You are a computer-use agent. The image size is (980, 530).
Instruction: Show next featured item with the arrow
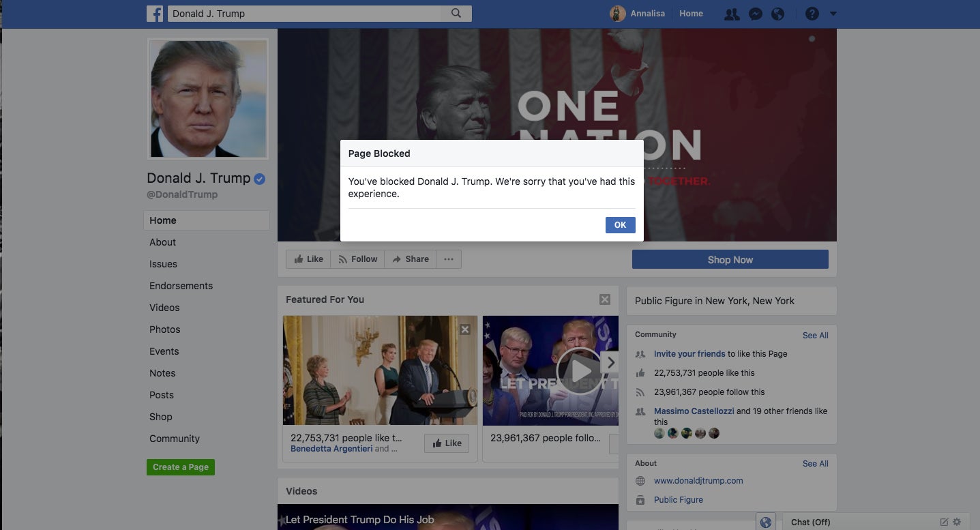[x=611, y=363]
